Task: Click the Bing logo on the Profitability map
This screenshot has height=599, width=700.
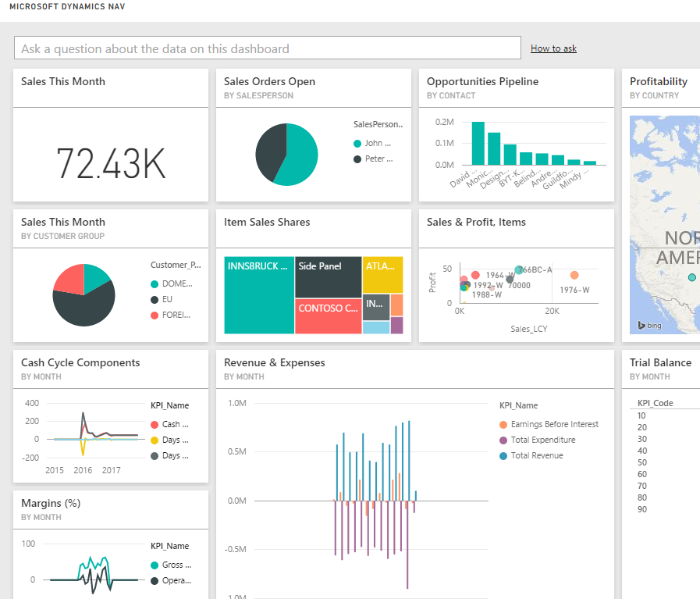Action: 648,326
